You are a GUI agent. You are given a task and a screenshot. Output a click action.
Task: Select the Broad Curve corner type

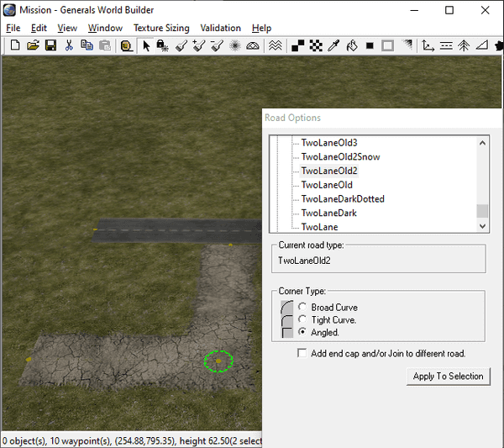pos(302,307)
